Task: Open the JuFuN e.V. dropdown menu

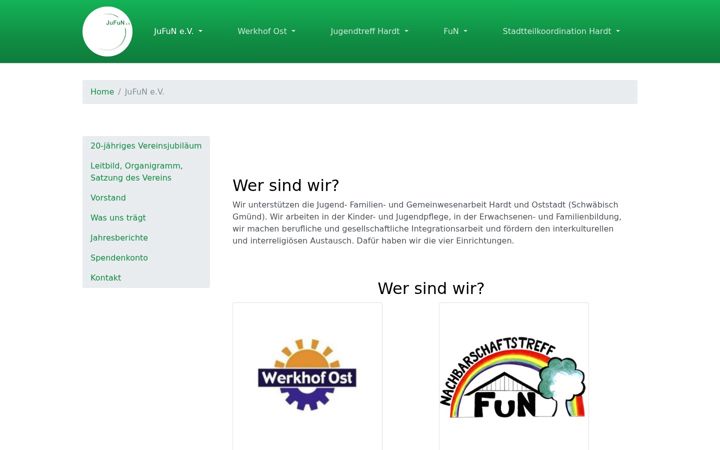Action: pos(178,31)
